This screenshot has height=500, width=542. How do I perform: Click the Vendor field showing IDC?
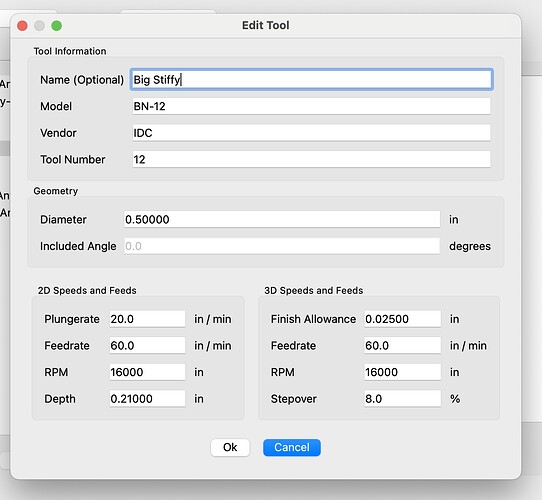(311, 133)
